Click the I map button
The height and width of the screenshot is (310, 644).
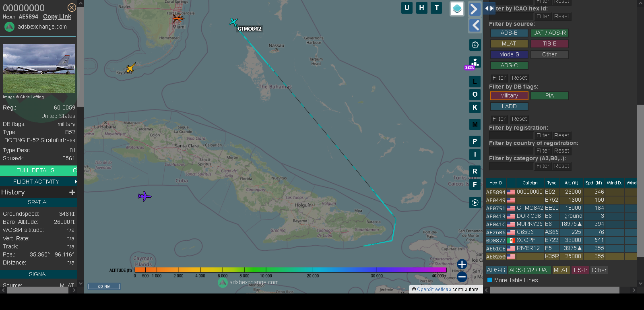tap(475, 154)
